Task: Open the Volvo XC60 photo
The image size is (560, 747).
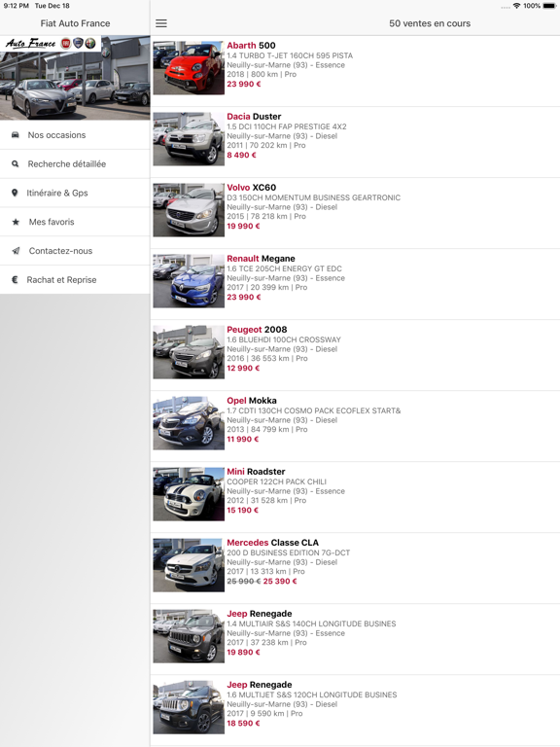Action: point(189,210)
